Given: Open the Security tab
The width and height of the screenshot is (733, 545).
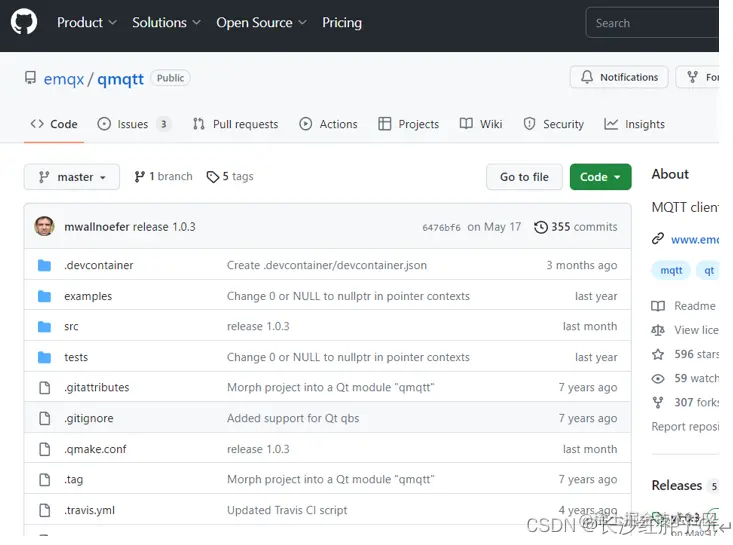Looking at the screenshot, I should point(553,124).
